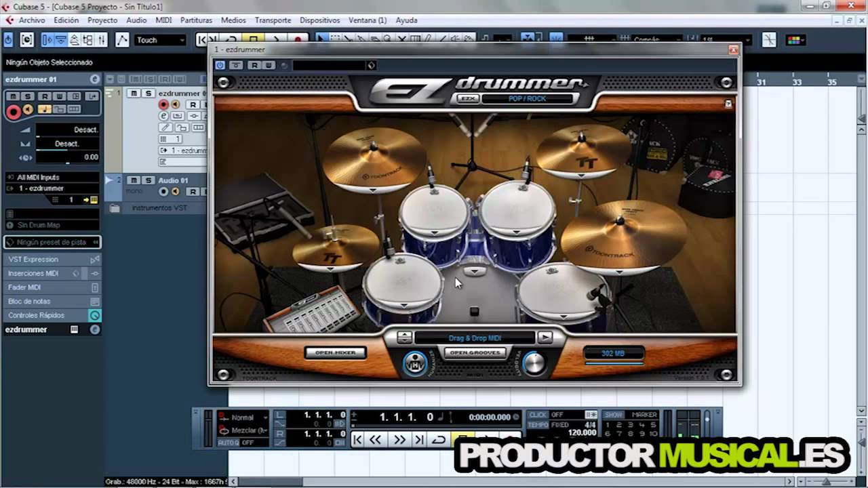This screenshot has width=868, height=488.
Task: Click the inspector volume slider showing Desact.
Action: click(67, 130)
